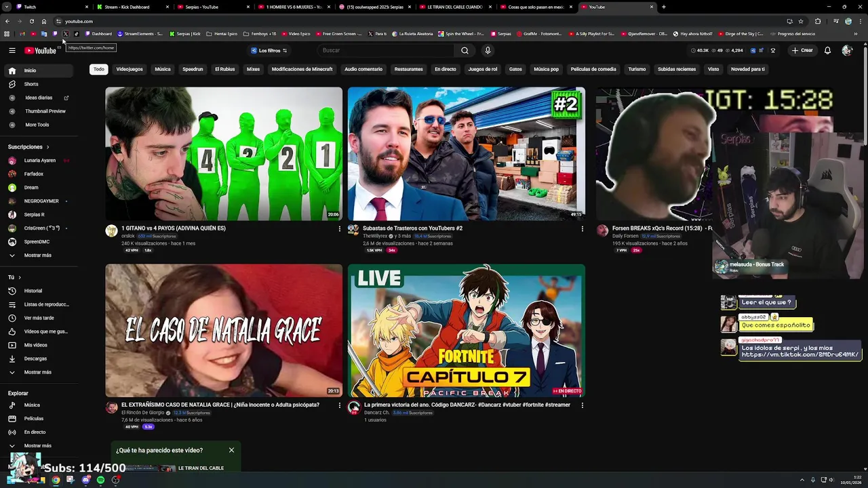
Task: Open Historial in the sidebar
Action: [x=39, y=291]
